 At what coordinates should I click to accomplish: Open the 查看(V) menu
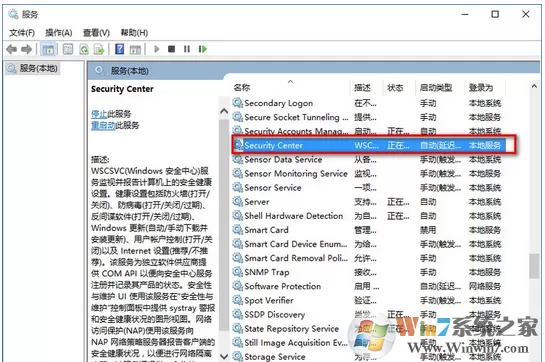tap(96, 33)
